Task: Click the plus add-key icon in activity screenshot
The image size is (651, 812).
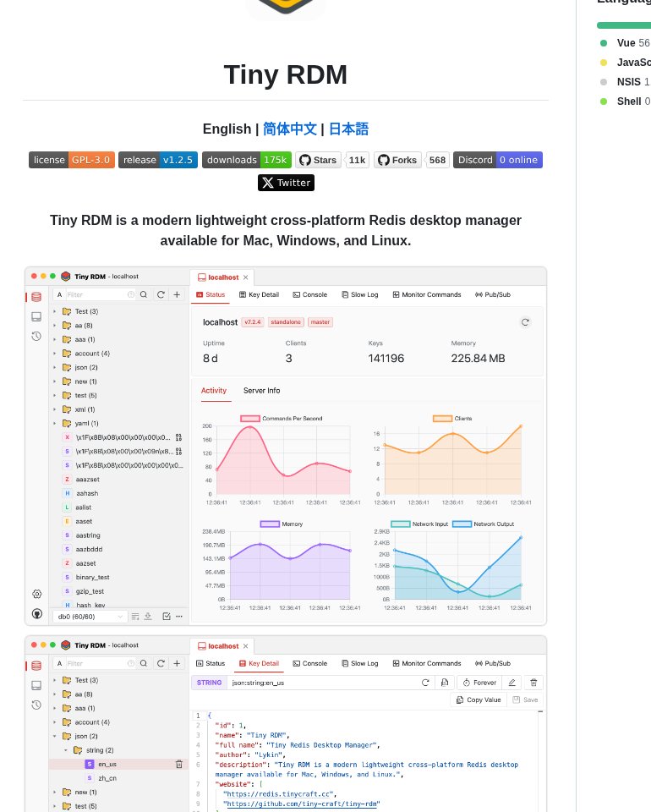Action: click(x=177, y=294)
